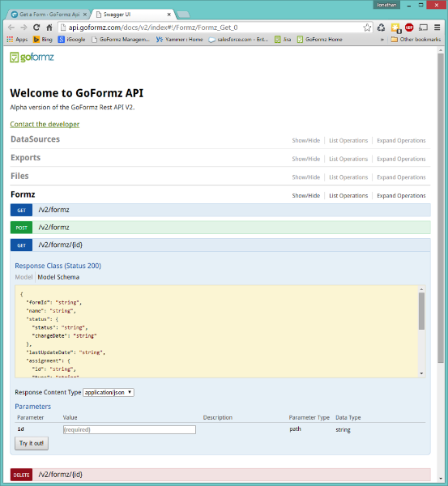
Task: Click the blue GET badge for /v2/formz/{id}
Action: (x=21, y=245)
